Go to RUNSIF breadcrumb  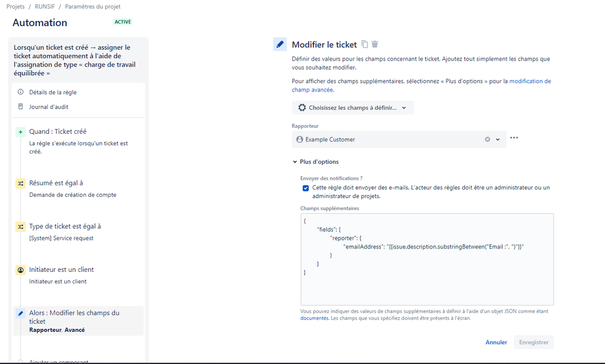point(45,7)
